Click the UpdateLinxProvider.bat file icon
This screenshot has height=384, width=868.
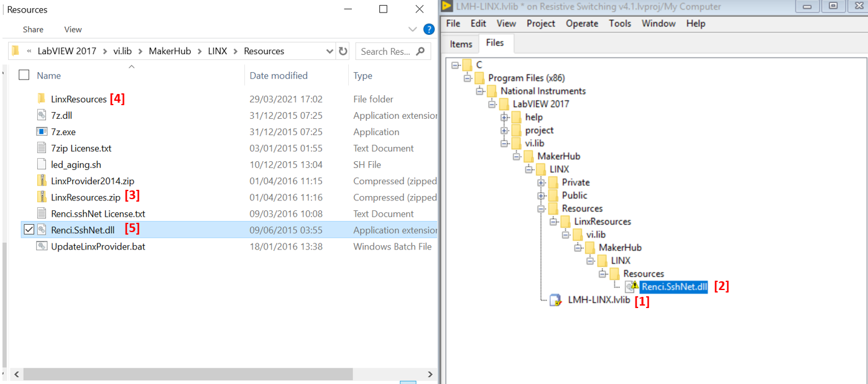(x=42, y=246)
